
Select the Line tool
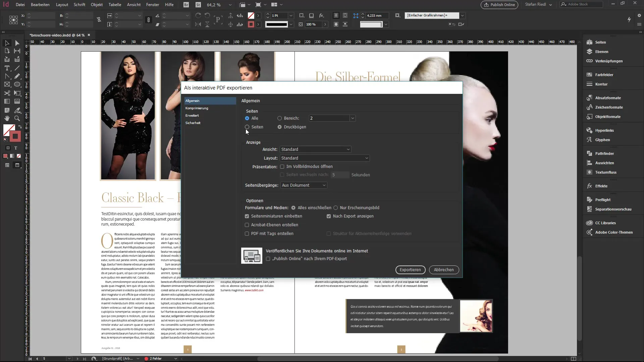coord(17,68)
